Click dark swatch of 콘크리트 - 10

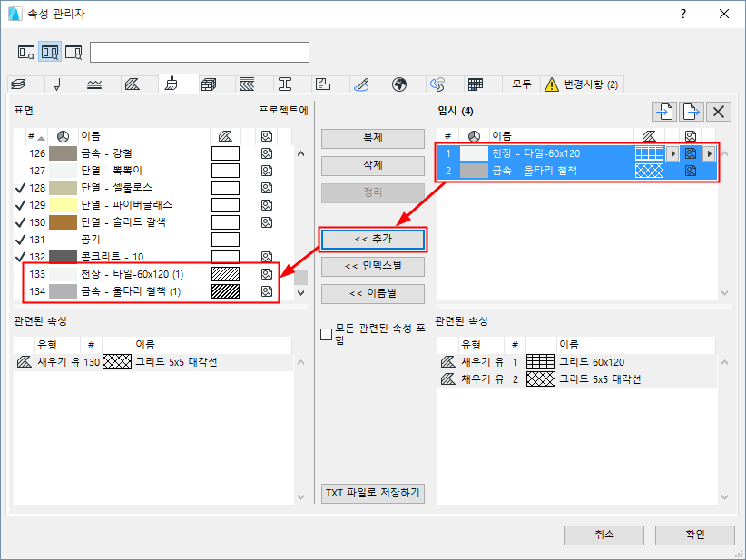pos(63,257)
